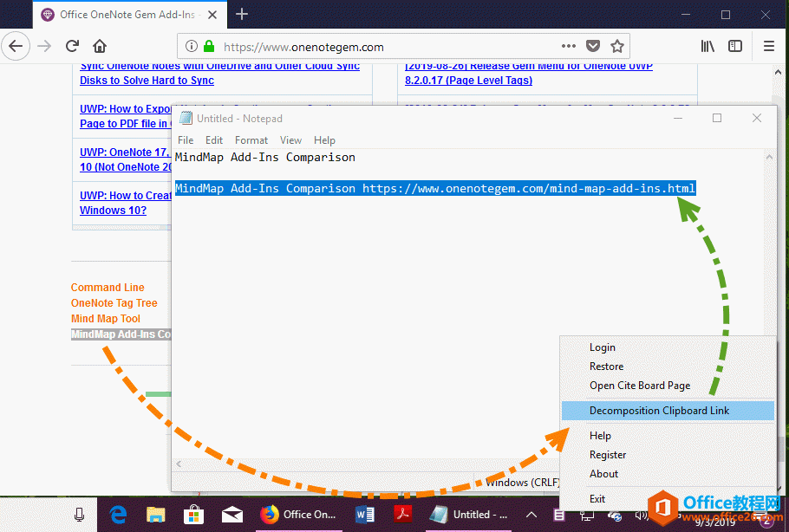789x532 pixels.
Task: Open Microsoft Edge from the taskbar
Action: tap(119, 515)
